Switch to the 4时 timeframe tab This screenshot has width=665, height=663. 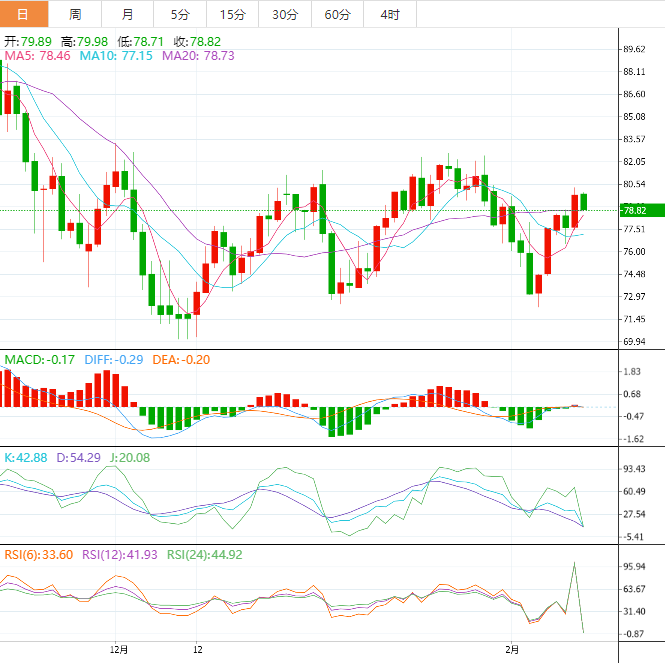click(390, 14)
